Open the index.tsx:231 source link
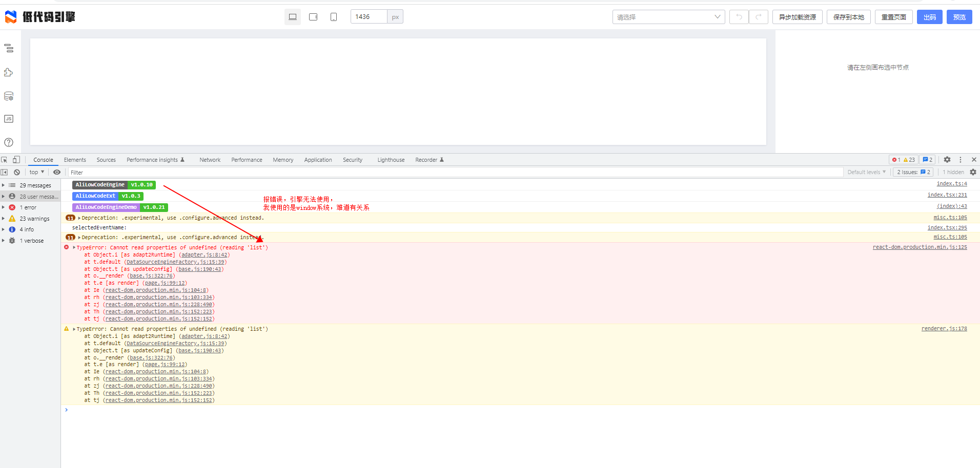 [x=947, y=195]
